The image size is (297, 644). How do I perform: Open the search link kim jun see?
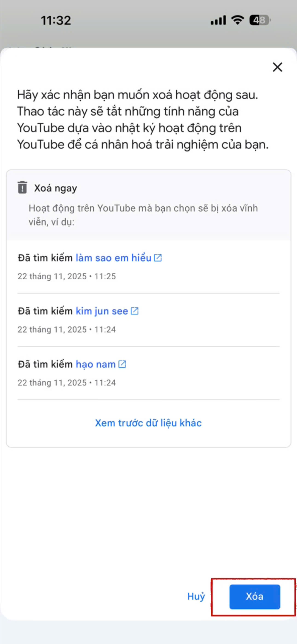click(102, 311)
